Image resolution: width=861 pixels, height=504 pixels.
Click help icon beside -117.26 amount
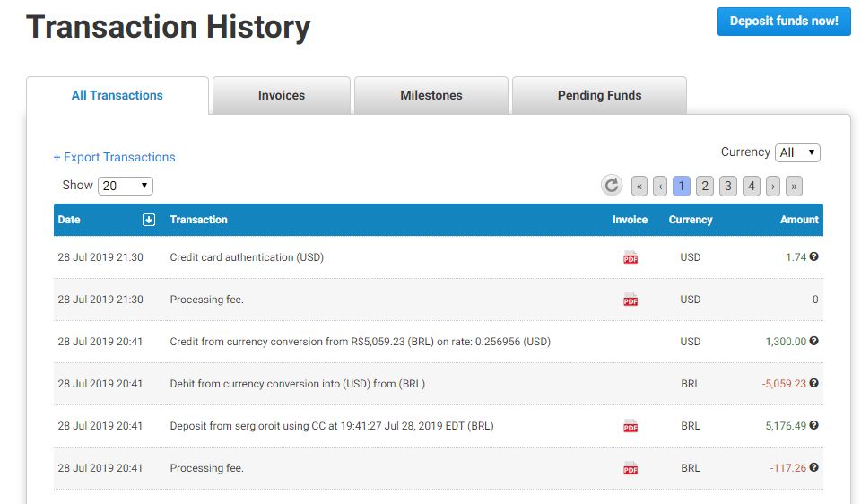(x=813, y=467)
